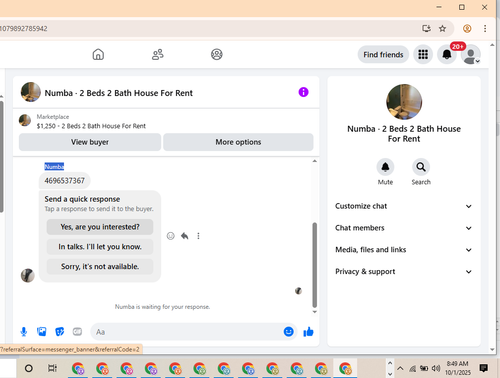Open Windows Task View button
This screenshot has height=378, width=500.
pos(52,368)
